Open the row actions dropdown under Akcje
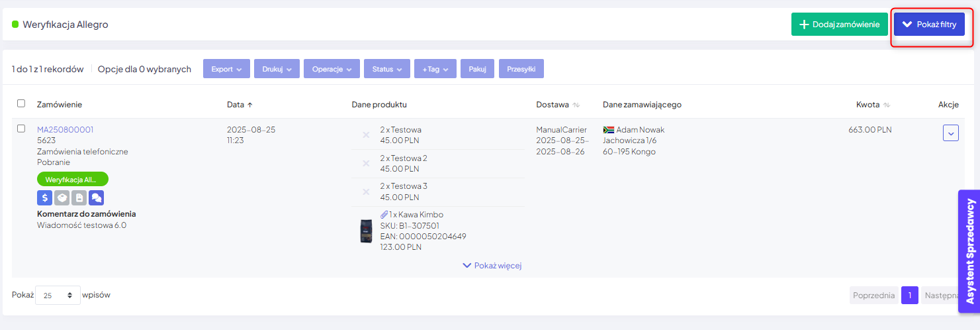Image resolution: width=980 pixels, height=330 pixels. tap(950, 133)
